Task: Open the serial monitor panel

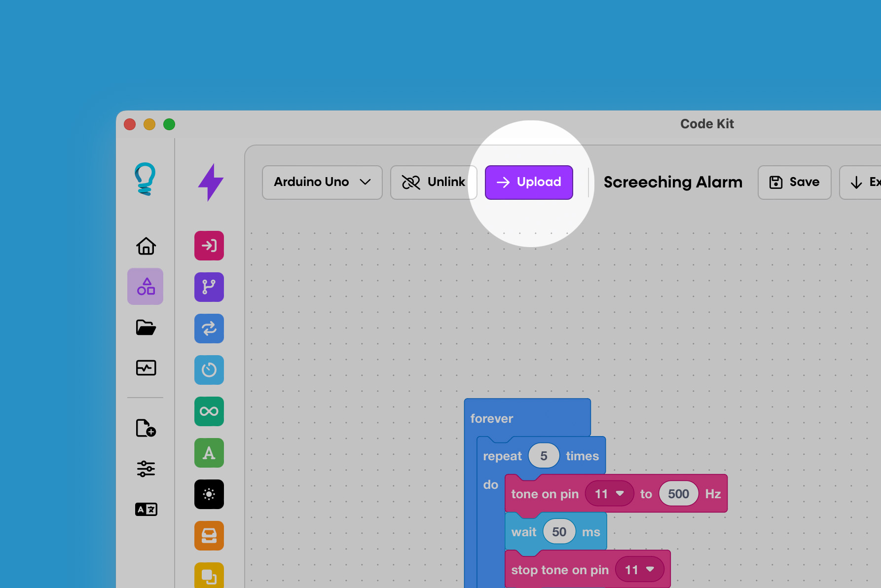Action: [145, 367]
